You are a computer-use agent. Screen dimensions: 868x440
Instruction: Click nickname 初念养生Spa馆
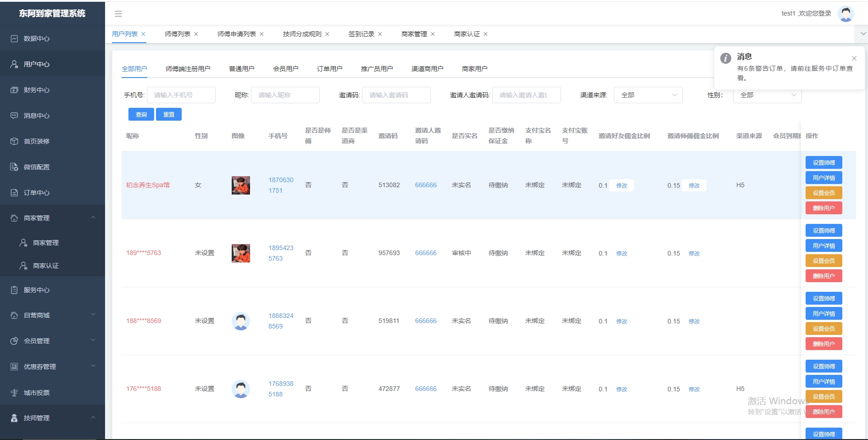coord(148,185)
